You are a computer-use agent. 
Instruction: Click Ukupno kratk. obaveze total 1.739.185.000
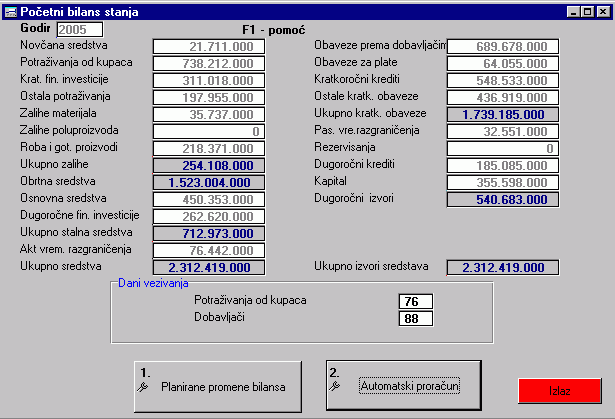tap(503, 114)
